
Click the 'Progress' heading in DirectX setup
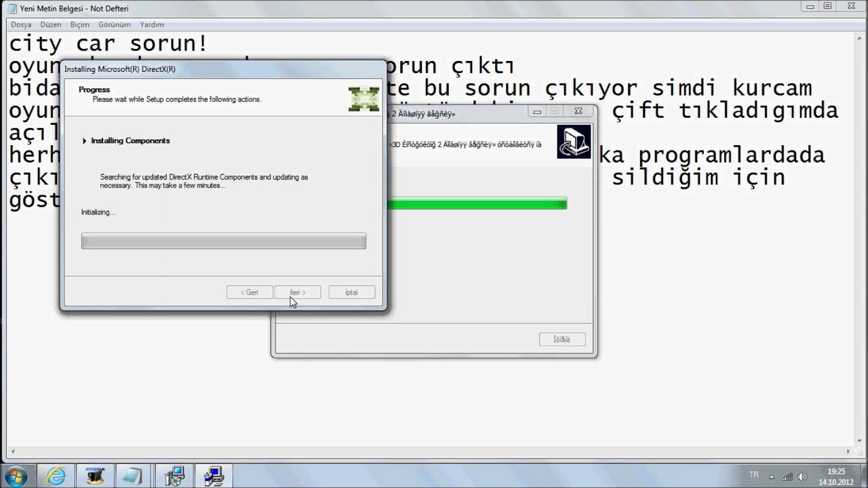pyautogui.click(x=94, y=89)
